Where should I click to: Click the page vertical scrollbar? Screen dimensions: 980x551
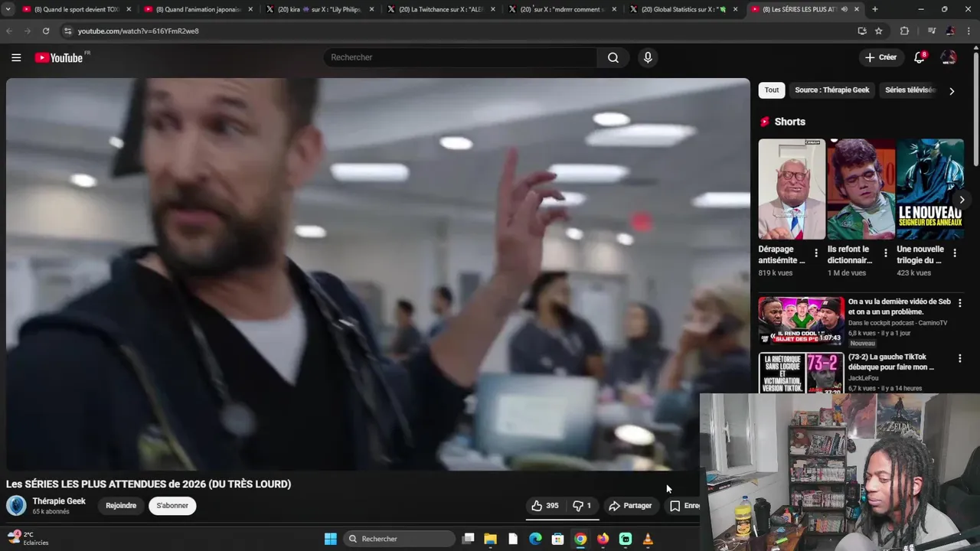click(975, 107)
